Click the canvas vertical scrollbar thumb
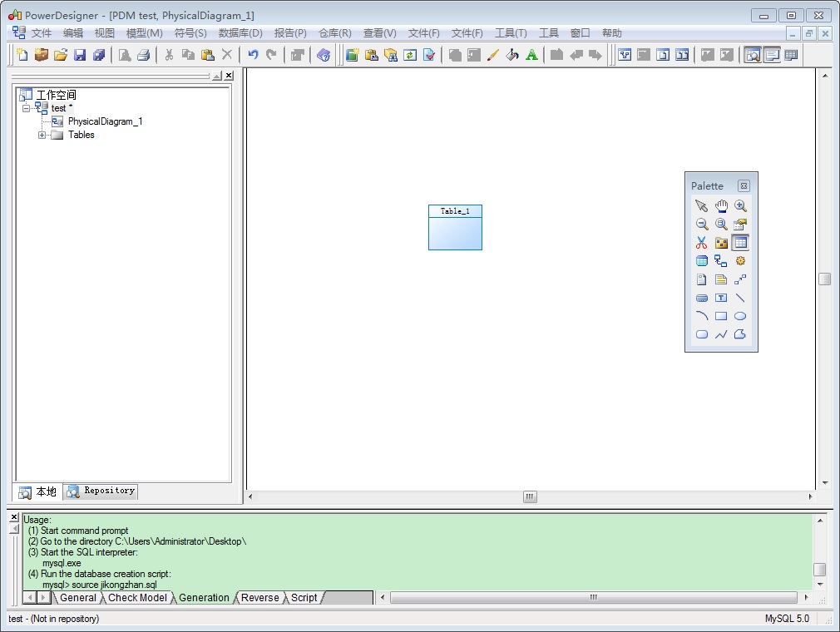840x632 pixels. [824, 279]
